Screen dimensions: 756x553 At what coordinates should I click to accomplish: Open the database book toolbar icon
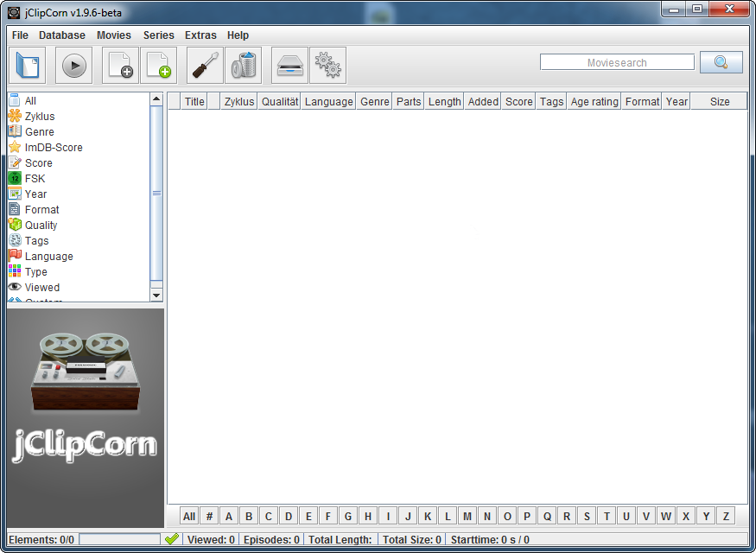[28, 65]
